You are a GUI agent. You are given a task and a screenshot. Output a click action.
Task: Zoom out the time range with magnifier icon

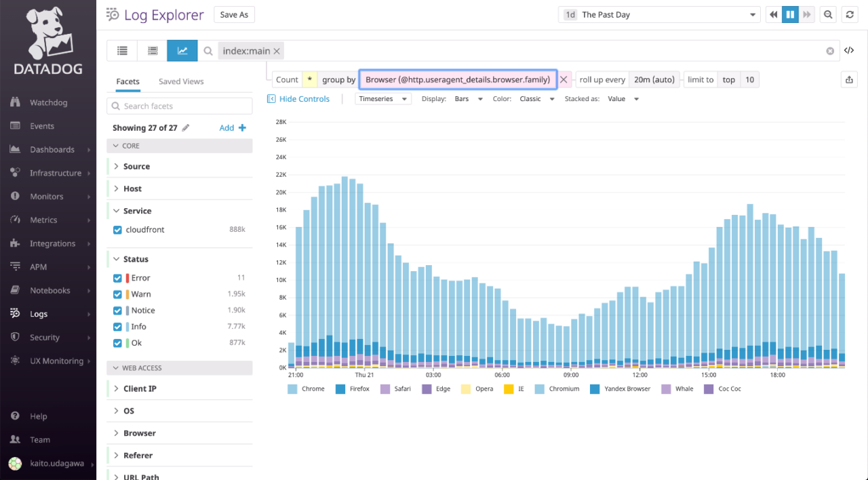coord(828,14)
